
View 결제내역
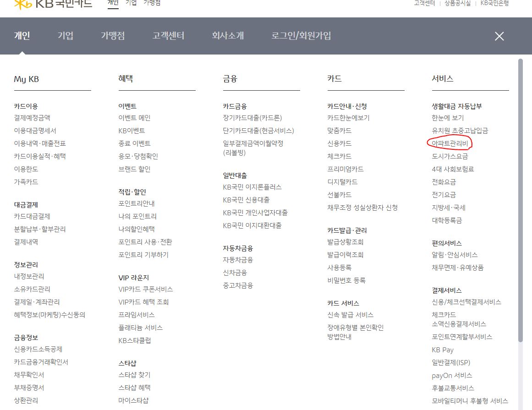click(26, 242)
